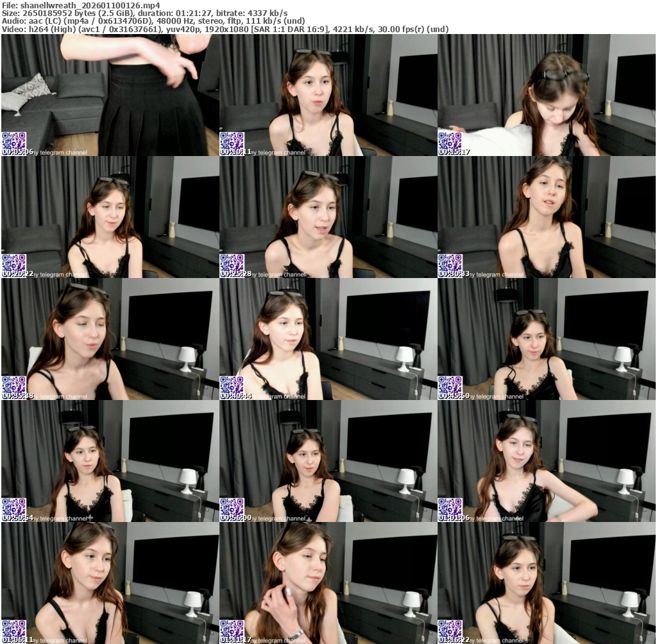Open the frame stamped 00:25:28
Screen dimensions: 657x644
point(328,217)
